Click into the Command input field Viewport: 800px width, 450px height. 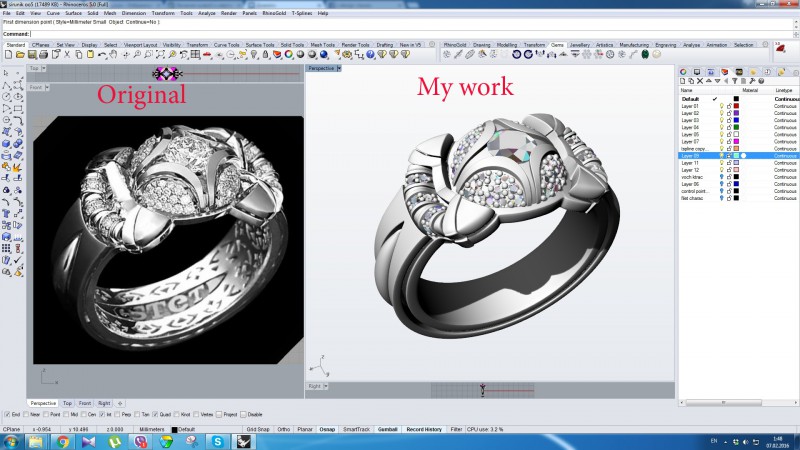coord(411,34)
